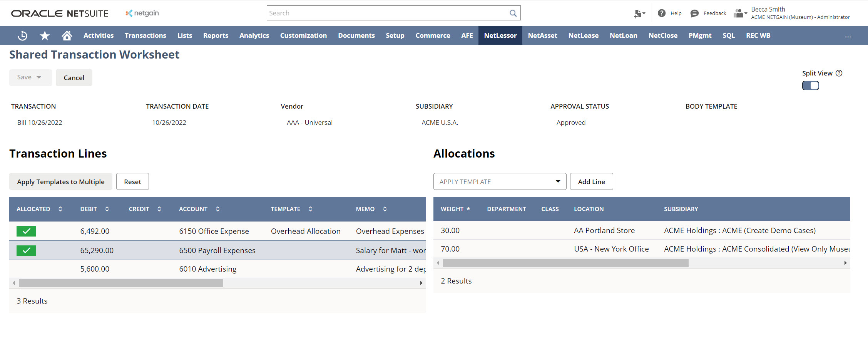Open the Change Role people icon
The image size is (868, 339).
tap(740, 13)
